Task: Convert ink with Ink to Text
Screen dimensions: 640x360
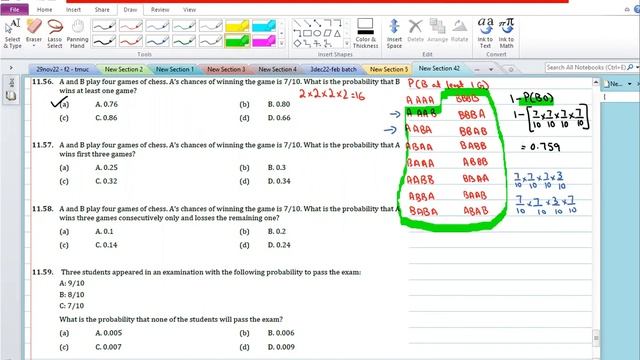Action: [x=485, y=33]
